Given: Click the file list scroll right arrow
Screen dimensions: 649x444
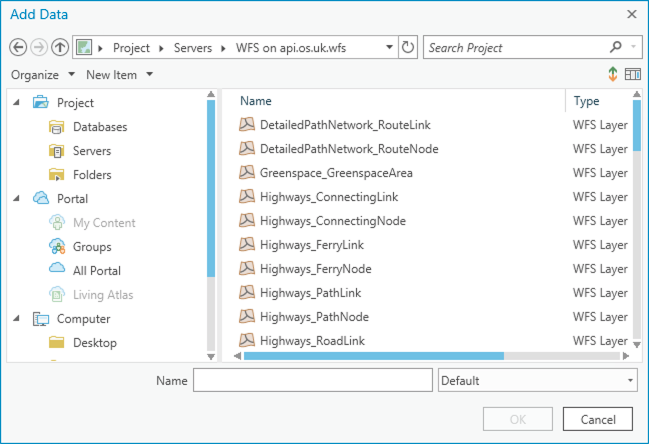Looking at the screenshot, I should 626,356.
